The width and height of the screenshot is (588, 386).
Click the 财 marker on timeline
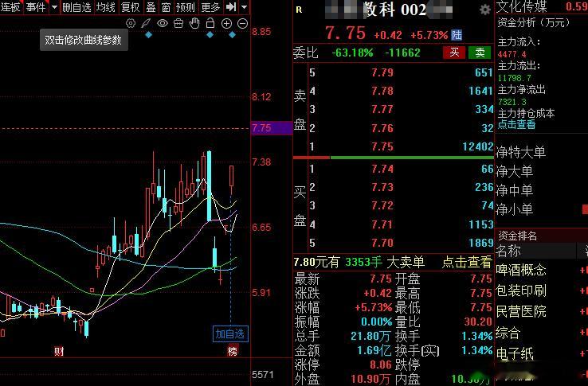[x=59, y=351]
